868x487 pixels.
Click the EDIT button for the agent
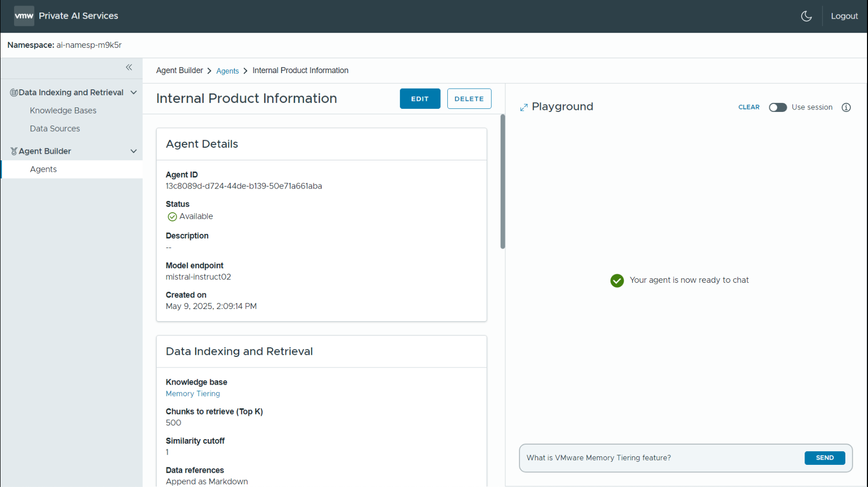click(x=420, y=98)
